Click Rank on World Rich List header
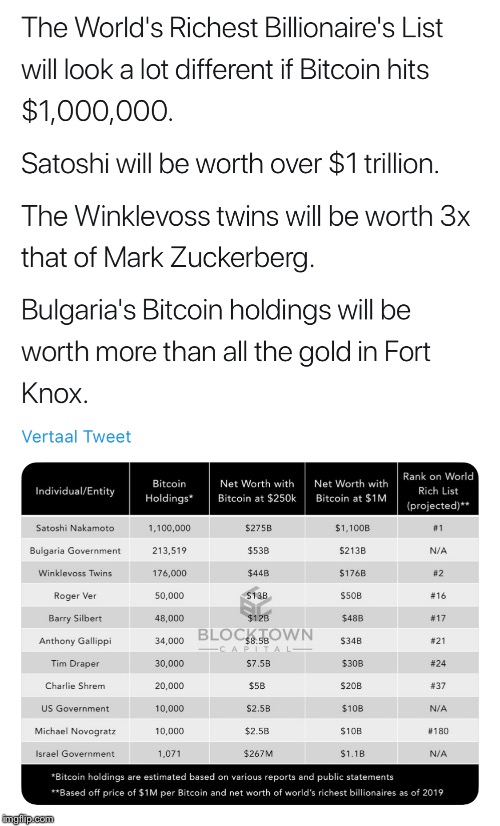Screen dimensions: 500x826 (x=438, y=491)
